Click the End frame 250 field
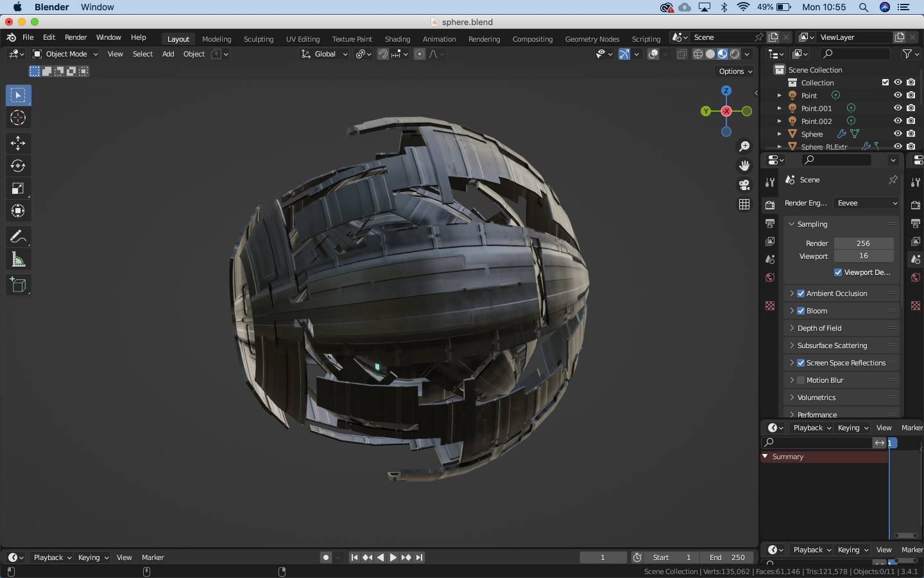The width and height of the screenshot is (924, 578). (x=727, y=557)
